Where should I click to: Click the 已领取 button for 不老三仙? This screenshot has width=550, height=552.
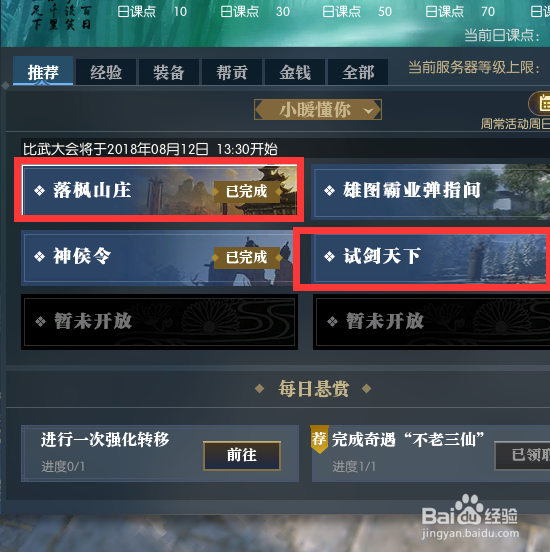pyautogui.click(x=523, y=455)
